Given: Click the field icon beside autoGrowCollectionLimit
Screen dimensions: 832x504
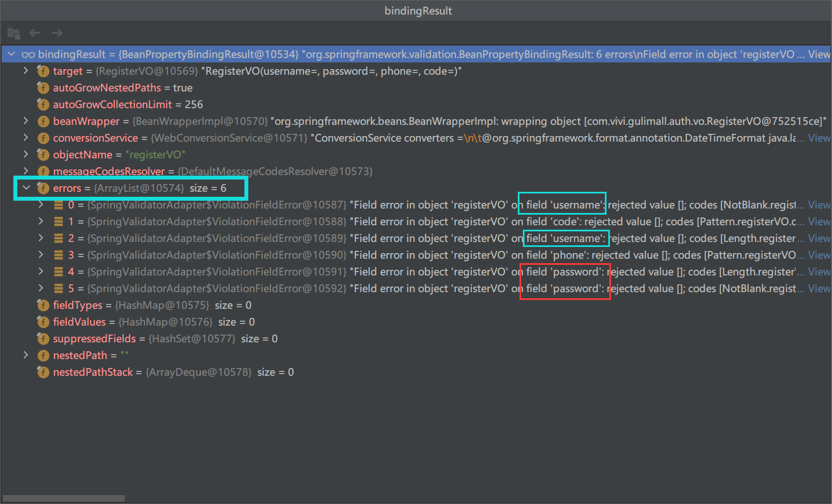Looking at the screenshot, I should point(43,104).
